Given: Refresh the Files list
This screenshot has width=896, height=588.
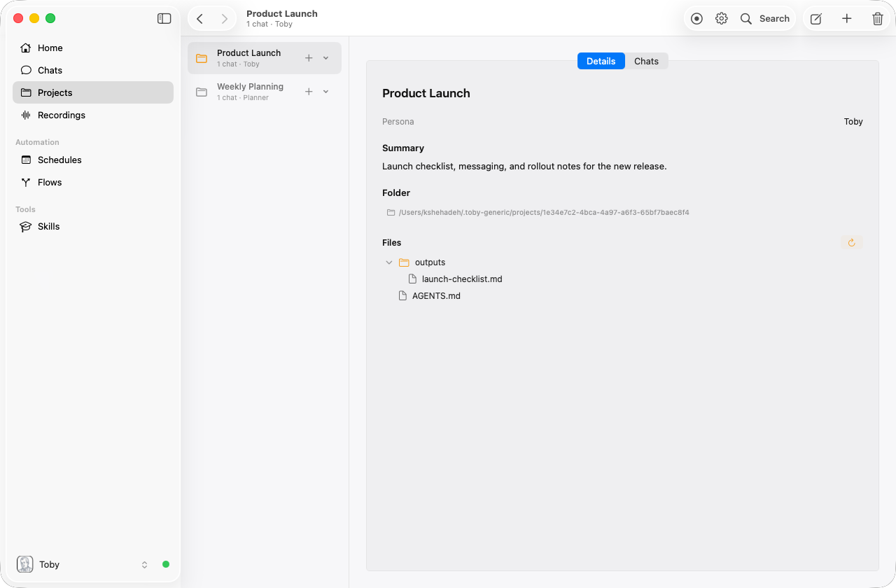Looking at the screenshot, I should click(x=852, y=242).
